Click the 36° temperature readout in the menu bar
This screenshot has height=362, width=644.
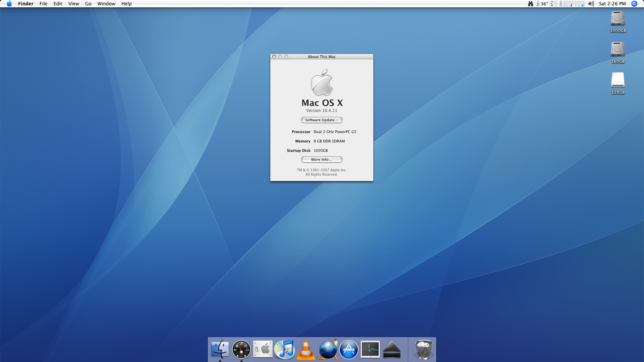pos(542,4)
